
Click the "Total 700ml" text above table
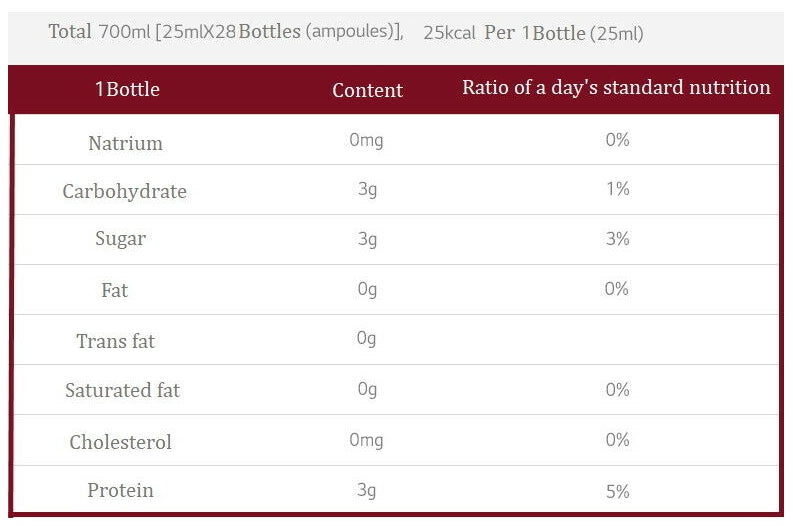(x=95, y=32)
